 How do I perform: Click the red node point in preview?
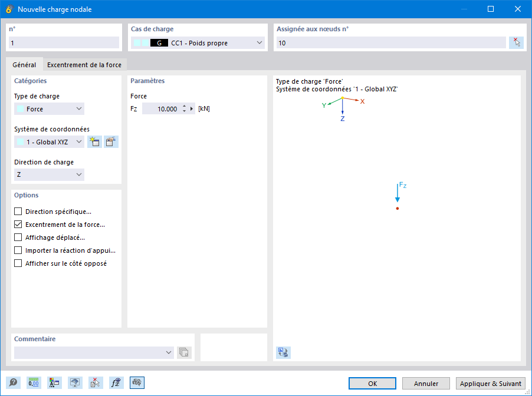click(398, 209)
